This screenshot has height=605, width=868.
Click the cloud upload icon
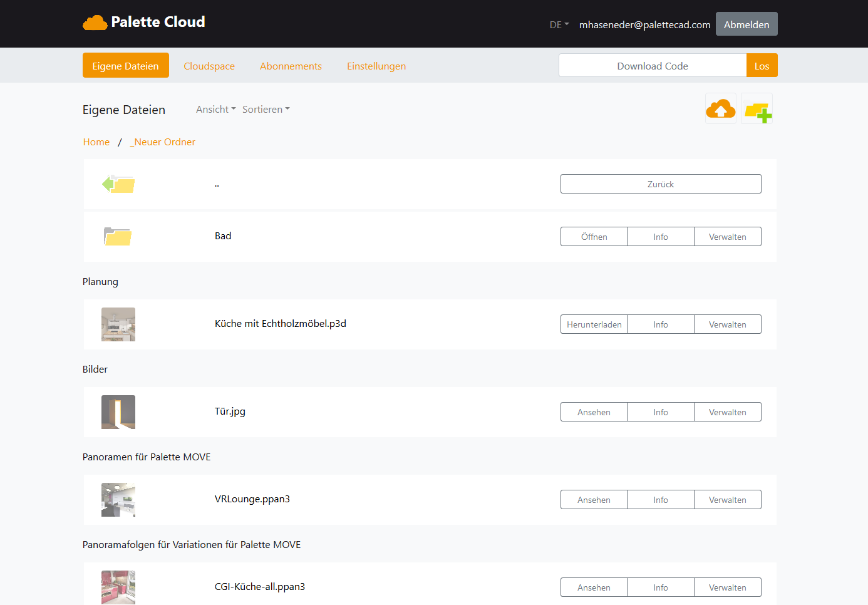point(720,109)
